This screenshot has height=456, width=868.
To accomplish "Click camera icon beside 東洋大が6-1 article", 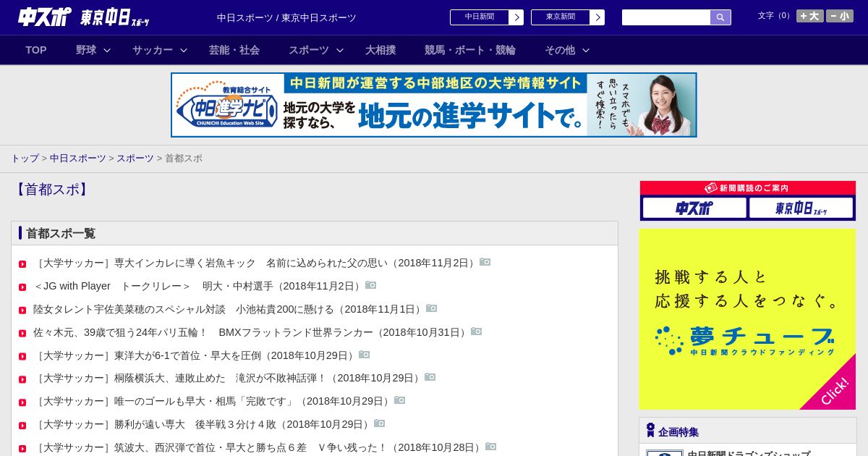I will [365, 355].
